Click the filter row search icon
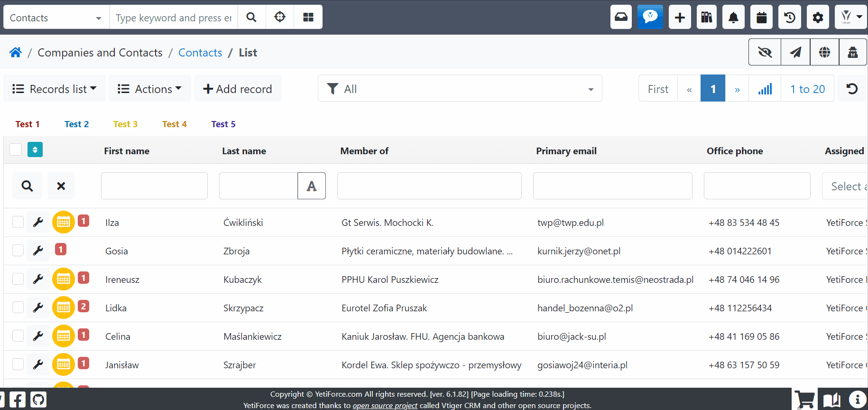The width and height of the screenshot is (868, 410). click(27, 186)
